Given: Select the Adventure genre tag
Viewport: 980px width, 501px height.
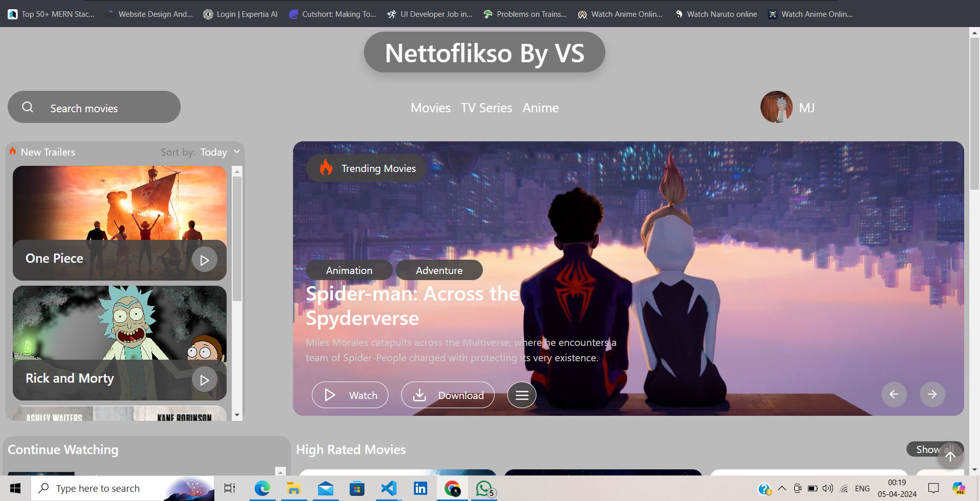Looking at the screenshot, I should pos(439,270).
